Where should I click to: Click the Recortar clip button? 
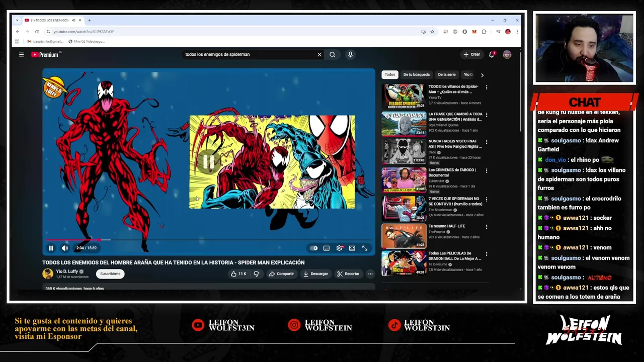coord(348,274)
